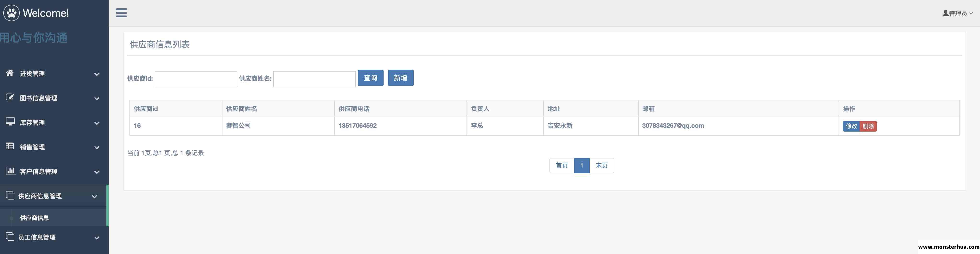This screenshot has height=254, width=980.
Task: Open the 进货管理 menu label
Action: pyautogui.click(x=32, y=73)
